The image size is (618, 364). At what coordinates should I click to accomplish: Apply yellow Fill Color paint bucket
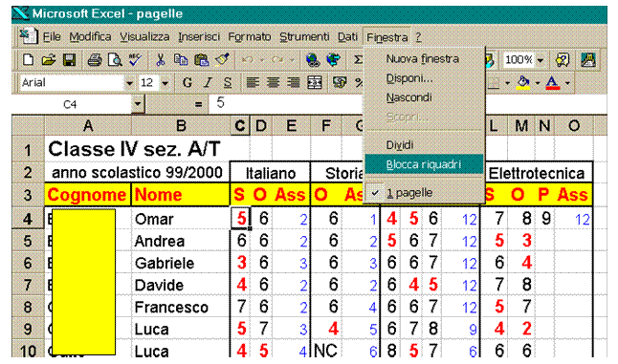coord(523,82)
